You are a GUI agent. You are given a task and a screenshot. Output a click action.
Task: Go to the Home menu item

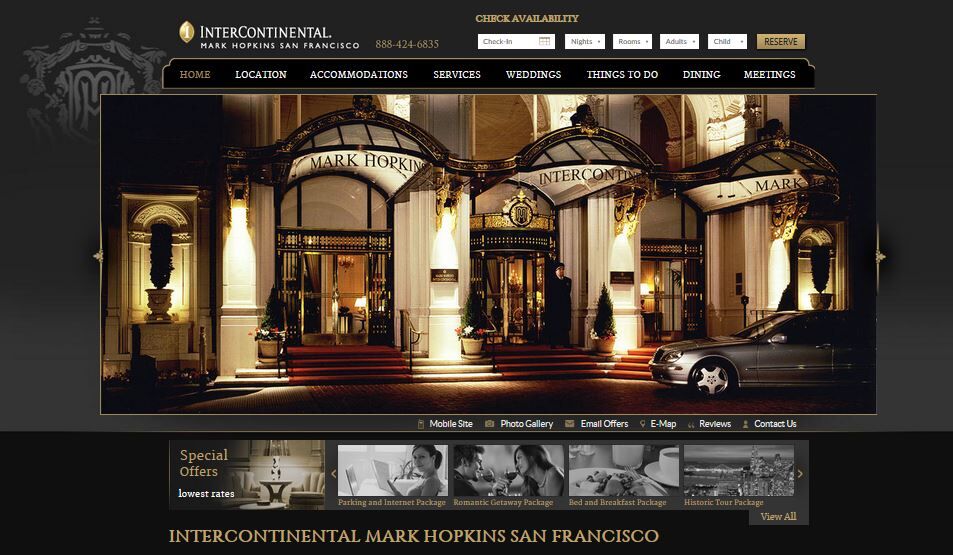point(195,74)
